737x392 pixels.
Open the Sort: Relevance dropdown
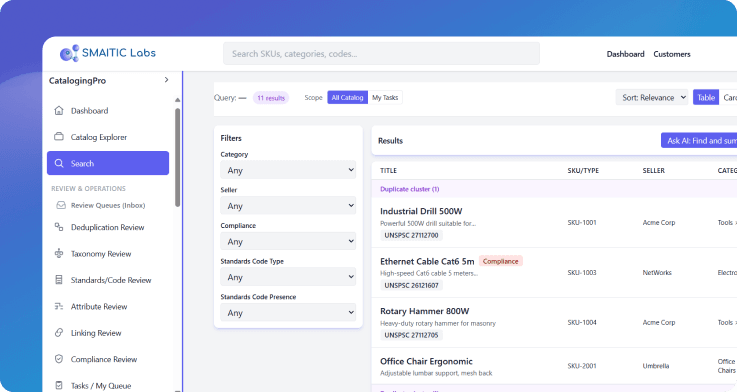[652, 97]
